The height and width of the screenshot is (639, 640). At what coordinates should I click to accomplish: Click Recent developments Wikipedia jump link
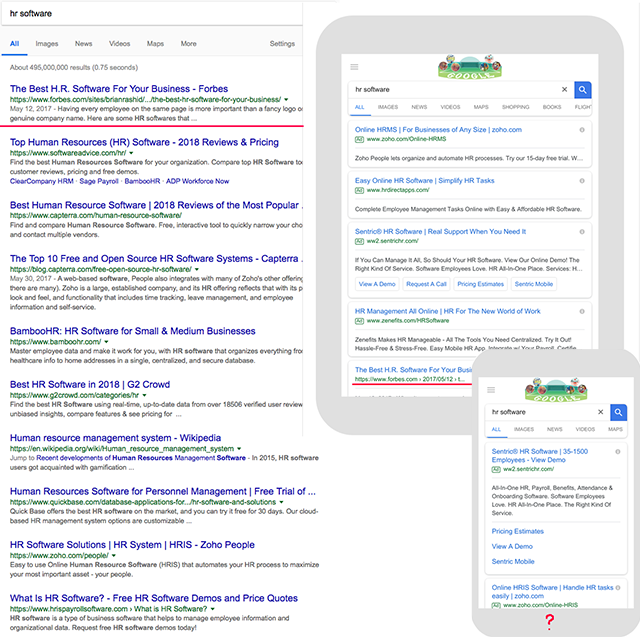point(141,458)
